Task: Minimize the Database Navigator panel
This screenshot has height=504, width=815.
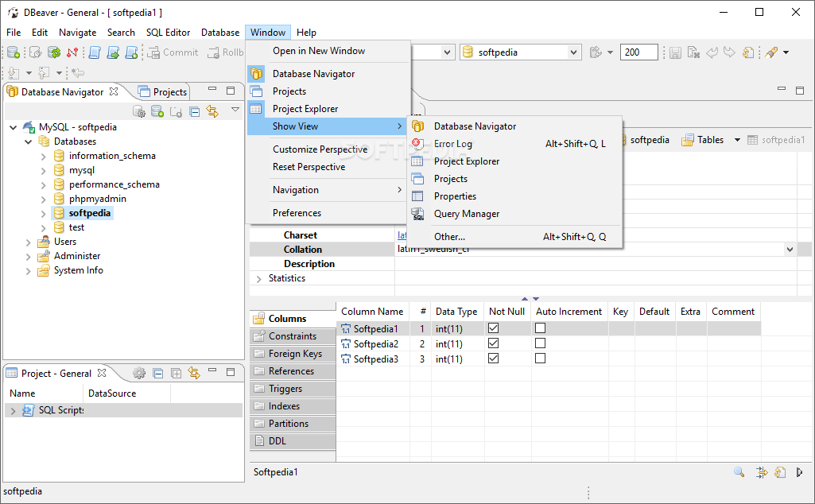Action: point(212,89)
